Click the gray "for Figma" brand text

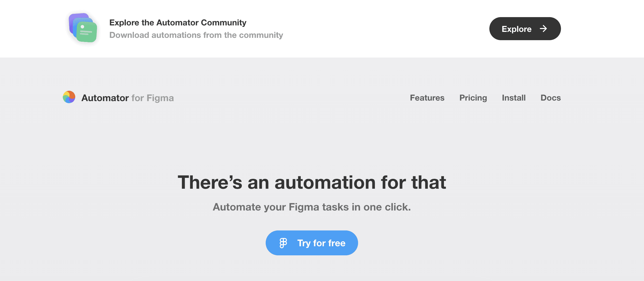pos(153,98)
